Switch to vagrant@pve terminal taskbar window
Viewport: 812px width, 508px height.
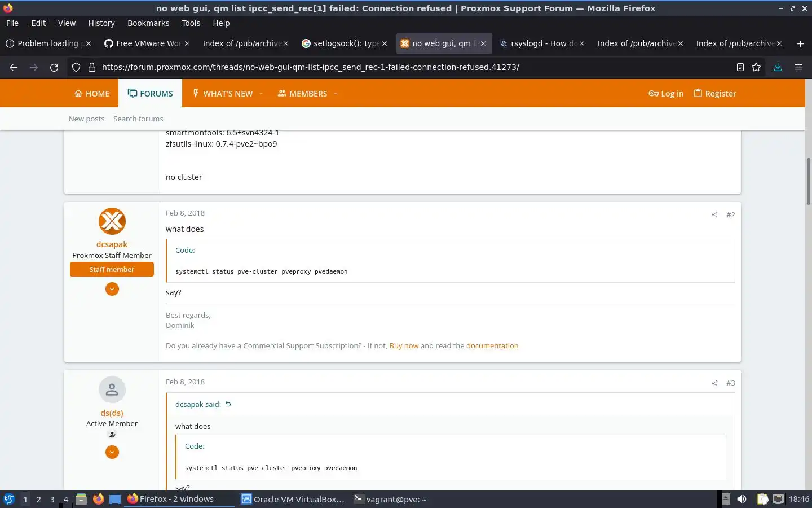click(x=390, y=499)
